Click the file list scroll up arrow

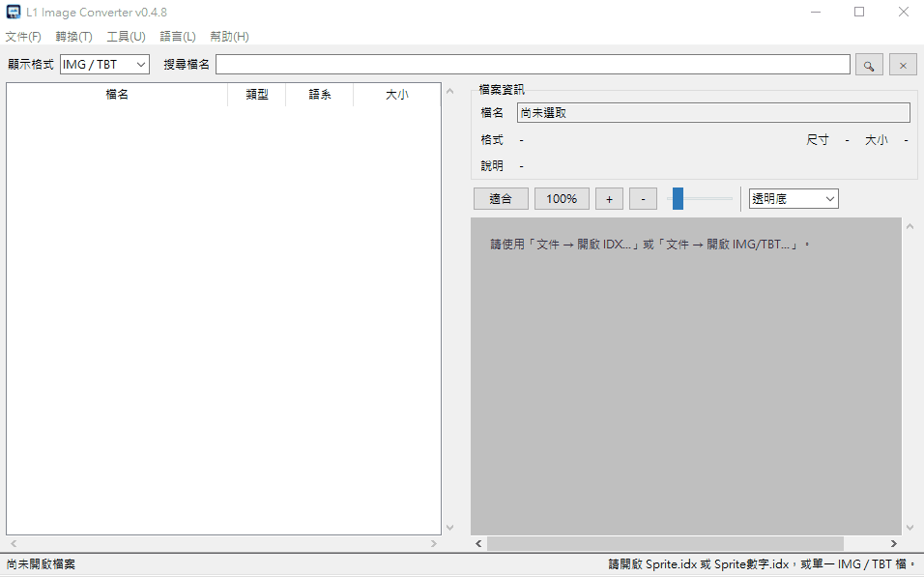pos(450,92)
